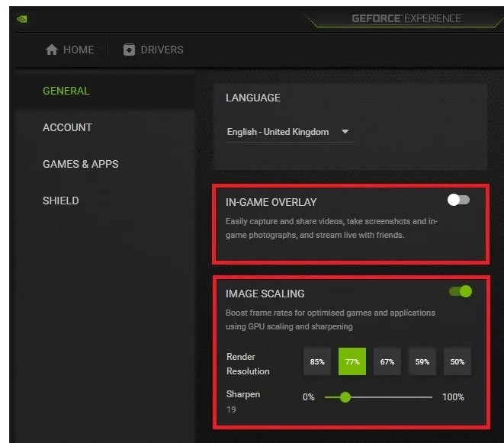
Task: Click the Sharpen slider 0% label
Action: [x=309, y=397]
